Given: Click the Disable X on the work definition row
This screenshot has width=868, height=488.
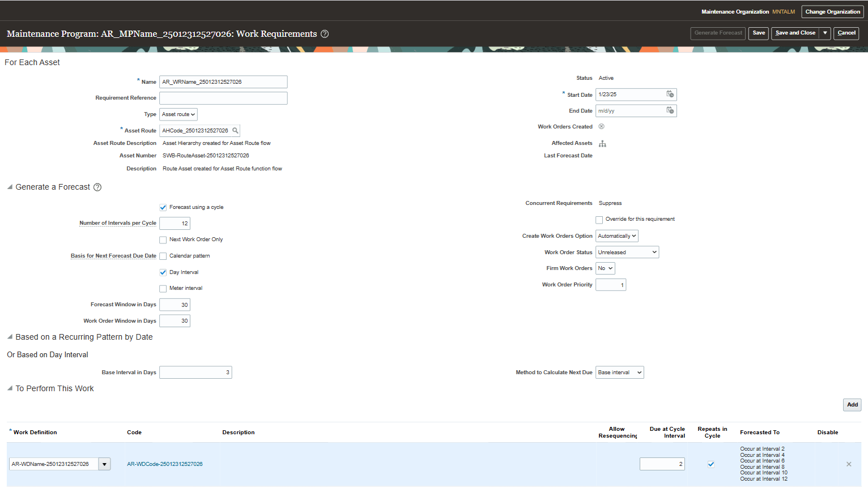Looking at the screenshot, I should click(x=849, y=464).
